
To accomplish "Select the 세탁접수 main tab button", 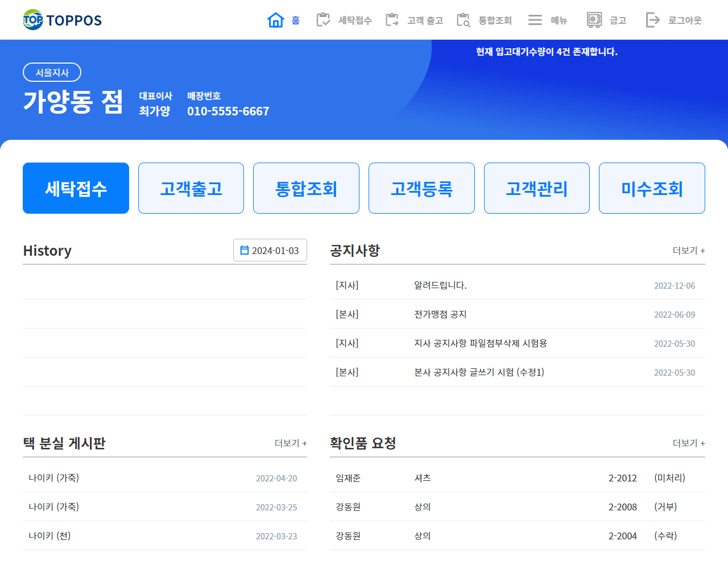I will (76, 188).
